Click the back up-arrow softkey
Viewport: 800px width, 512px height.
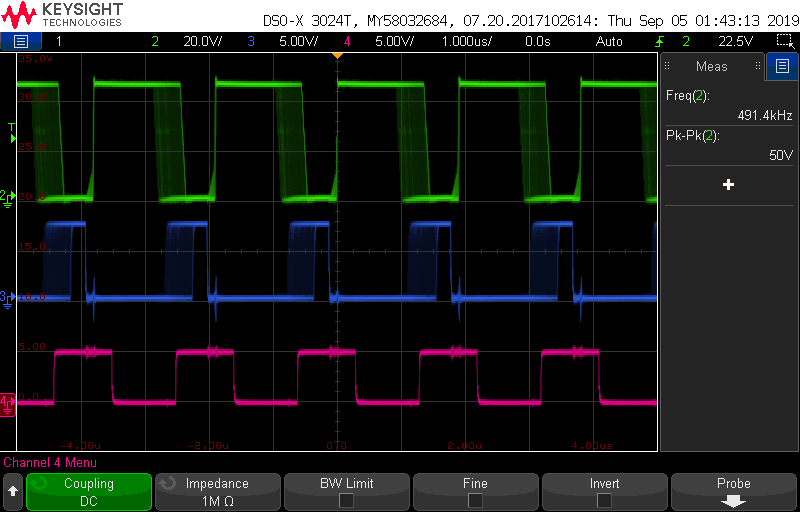[13, 492]
